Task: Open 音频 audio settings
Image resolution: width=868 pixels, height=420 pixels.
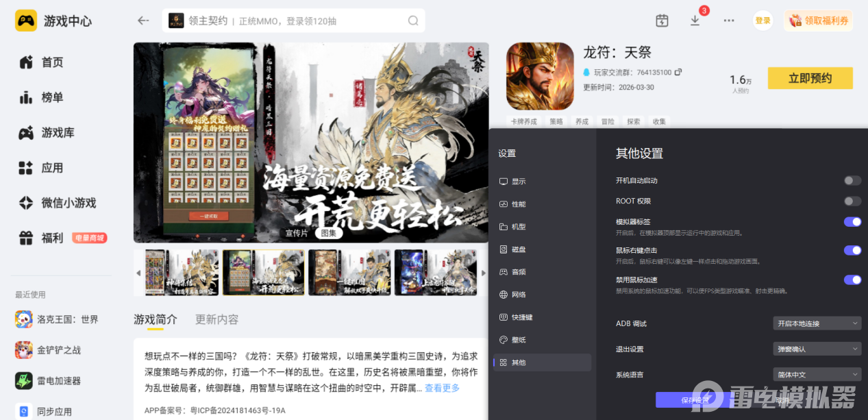Action: click(542, 272)
